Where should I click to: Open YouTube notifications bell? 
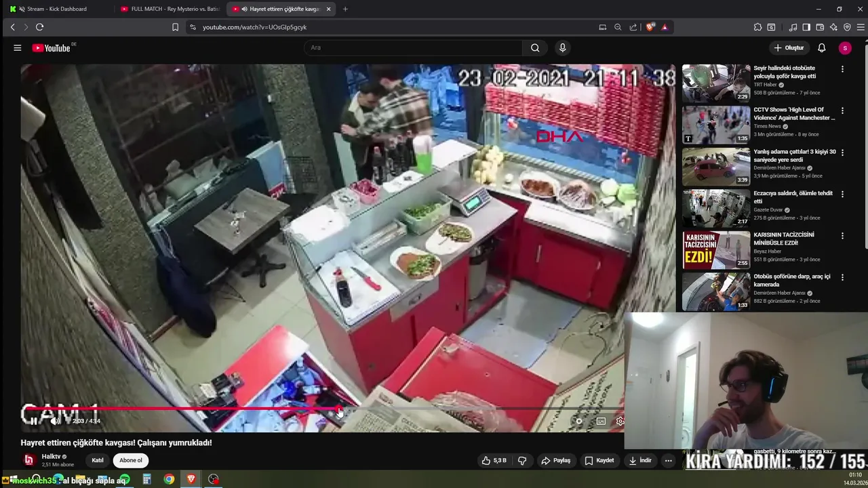tap(821, 48)
